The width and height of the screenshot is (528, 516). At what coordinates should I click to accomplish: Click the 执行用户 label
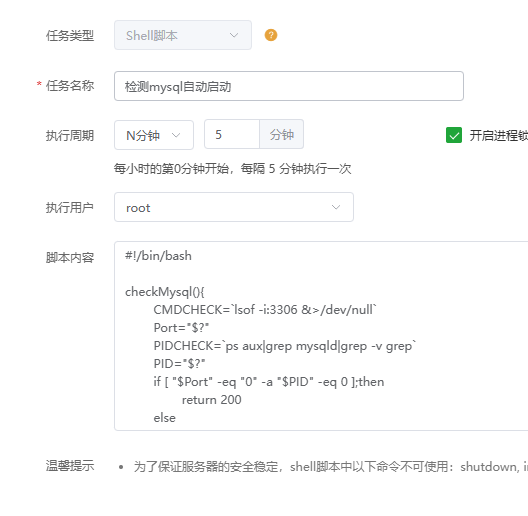70,207
